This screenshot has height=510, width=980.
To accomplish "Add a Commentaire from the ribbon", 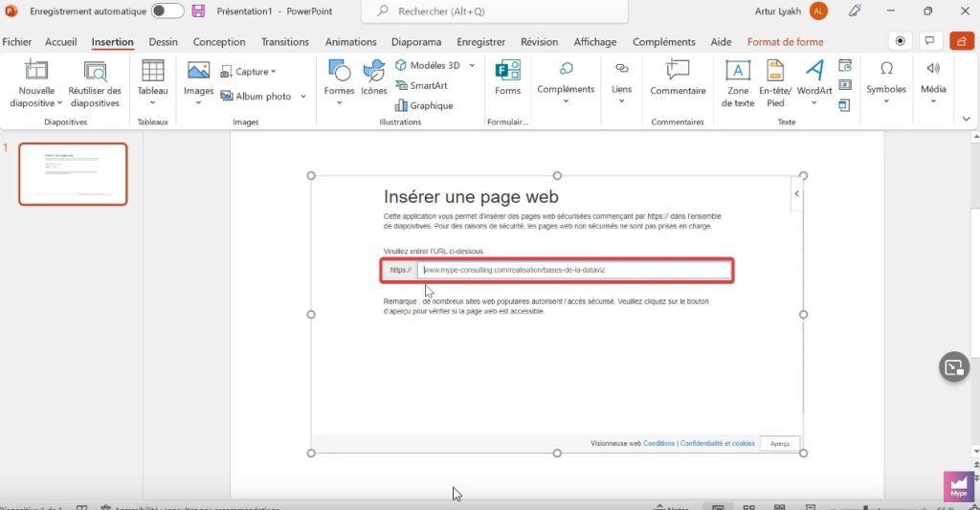I will (678, 78).
